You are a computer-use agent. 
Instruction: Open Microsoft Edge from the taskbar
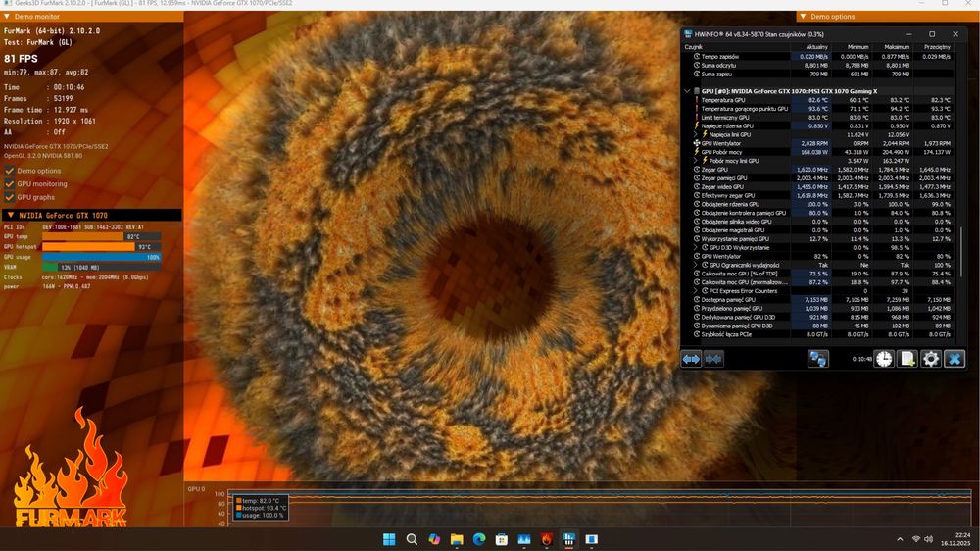click(479, 539)
